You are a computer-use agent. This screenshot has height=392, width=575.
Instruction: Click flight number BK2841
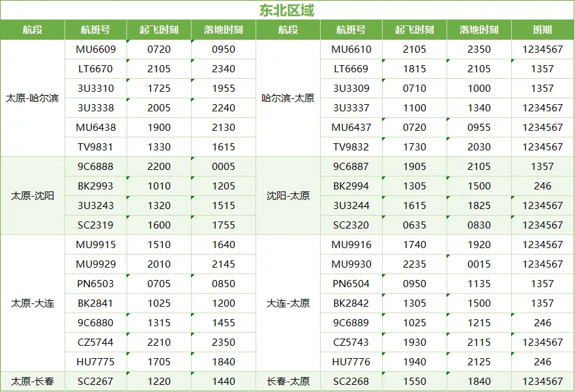[96, 303]
